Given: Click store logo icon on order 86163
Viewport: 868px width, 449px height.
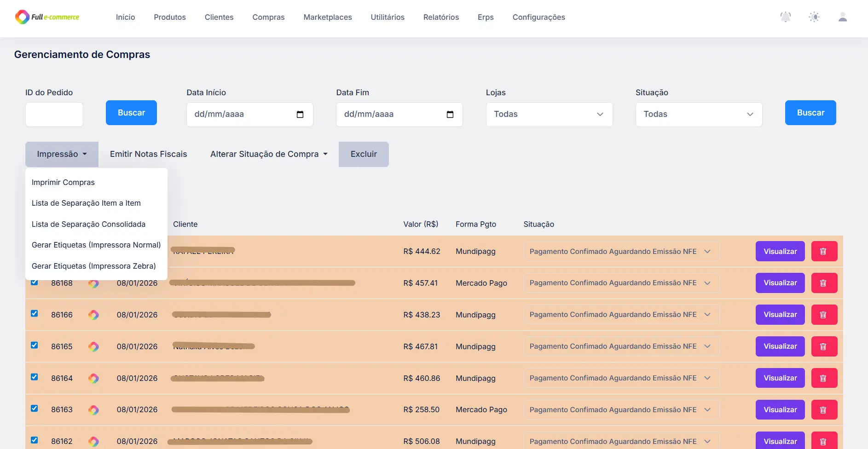Looking at the screenshot, I should click(93, 410).
